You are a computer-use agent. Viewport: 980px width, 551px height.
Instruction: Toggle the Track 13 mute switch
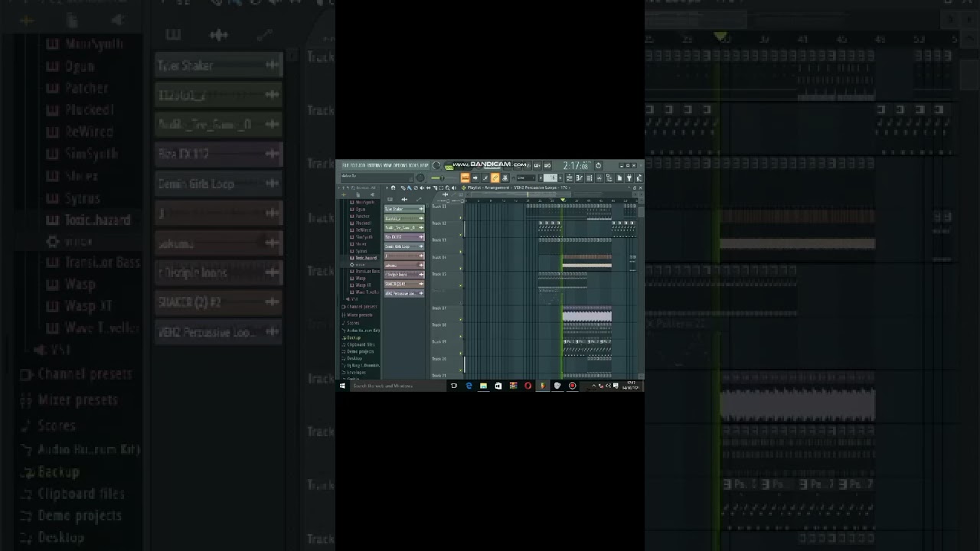(x=461, y=252)
